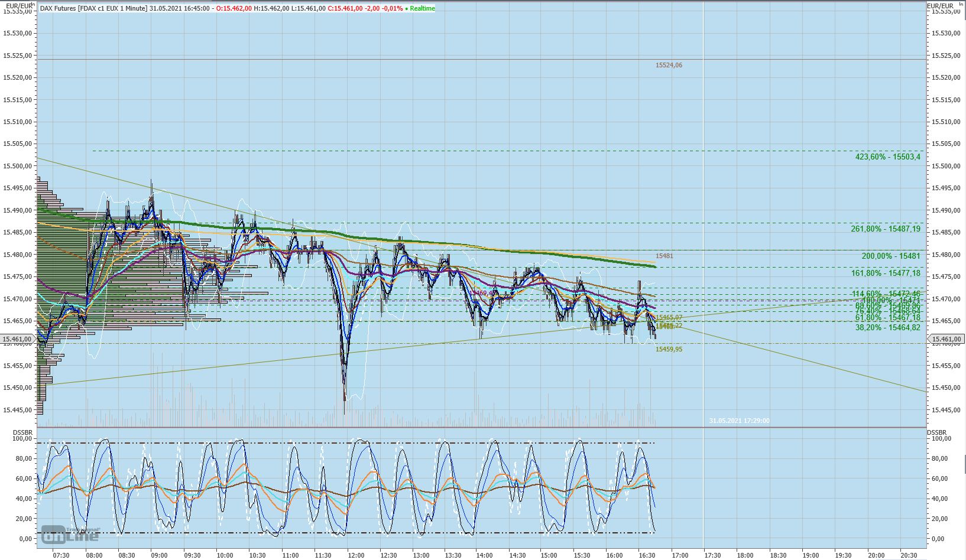Click the EUR/EUR axis label top right
966x560 pixels.
pyautogui.click(x=940, y=6)
